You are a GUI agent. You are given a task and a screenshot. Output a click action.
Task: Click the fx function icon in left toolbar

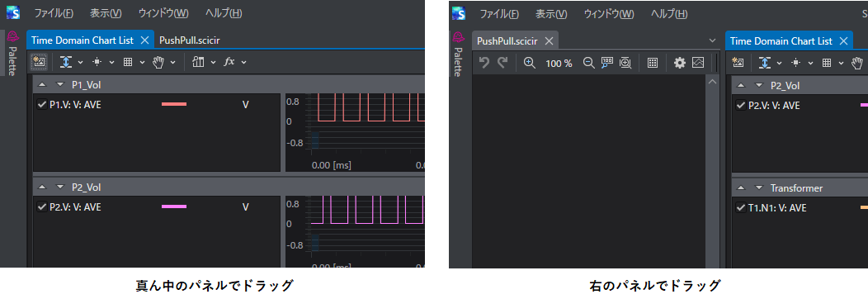pos(229,62)
